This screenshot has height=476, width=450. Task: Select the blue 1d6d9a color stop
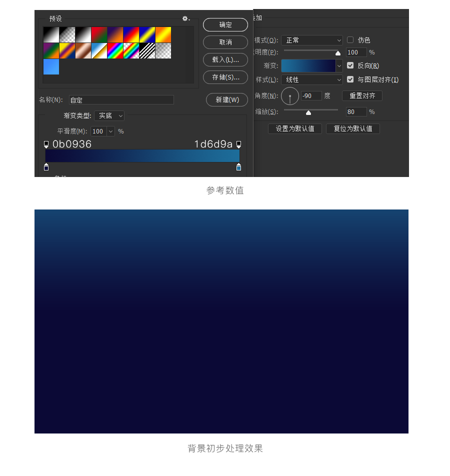click(238, 167)
